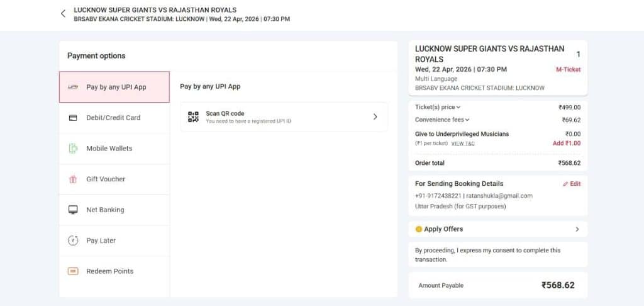644x306 pixels.
Task: Click the QR code icon
Action: coord(193,116)
